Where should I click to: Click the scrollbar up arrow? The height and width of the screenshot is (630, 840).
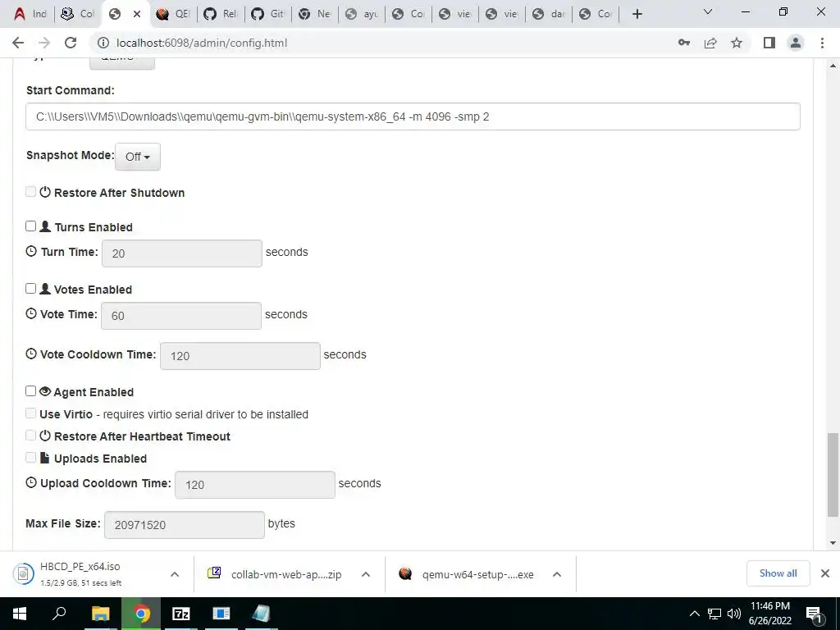point(833,66)
